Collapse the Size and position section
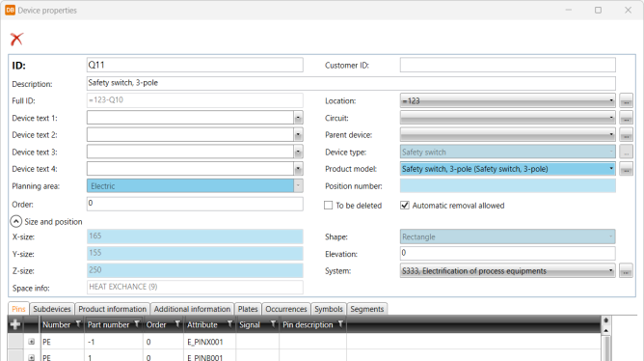Screen dimensions: 644x361 point(15,222)
